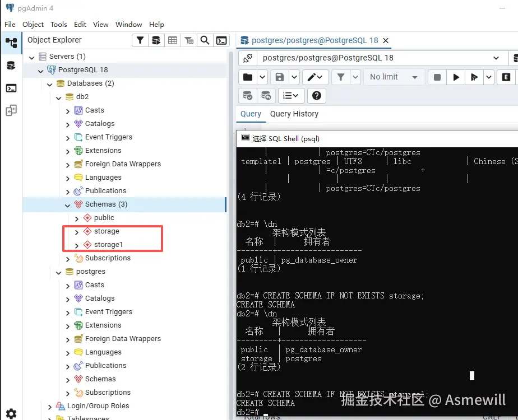Open the Tools menu

(58, 25)
